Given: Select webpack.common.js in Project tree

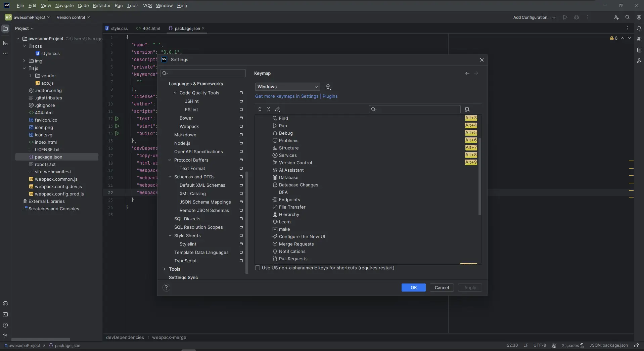Looking at the screenshot, I should 56,179.
